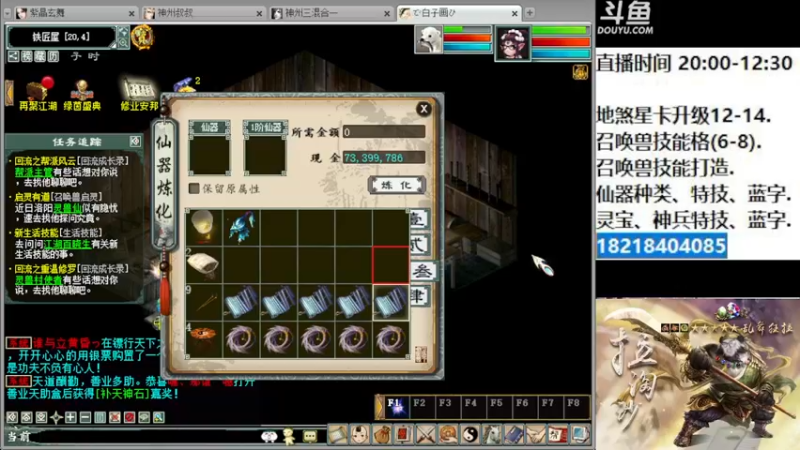Click the chat minus shrink icon

pyautogui.click(x=85, y=417)
